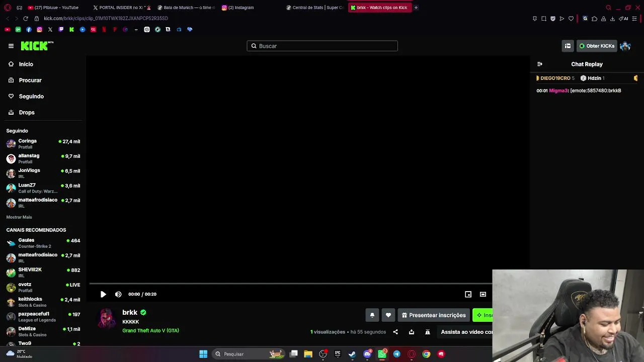Switch to the Instagram browser tab
The image size is (644, 362).
coord(251,8)
